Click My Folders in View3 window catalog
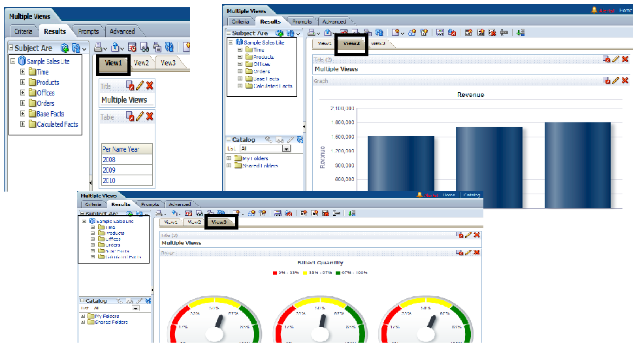This screenshot has height=344, width=644. tap(103, 316)
